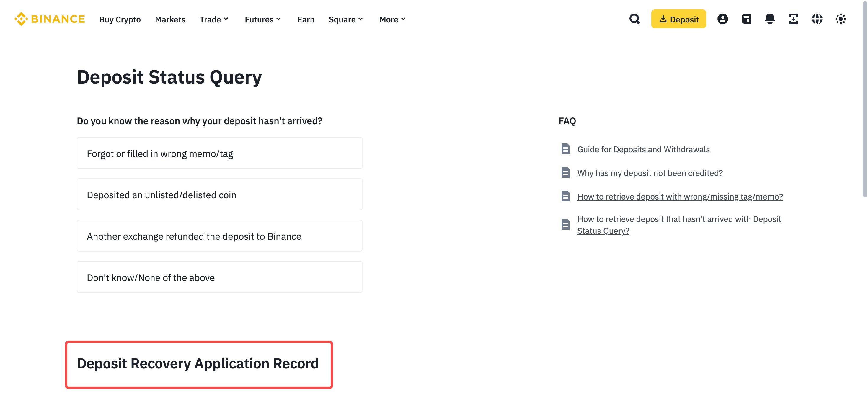Click the Binance logo
The image size is (868, 405).
[x=50, y=19]
